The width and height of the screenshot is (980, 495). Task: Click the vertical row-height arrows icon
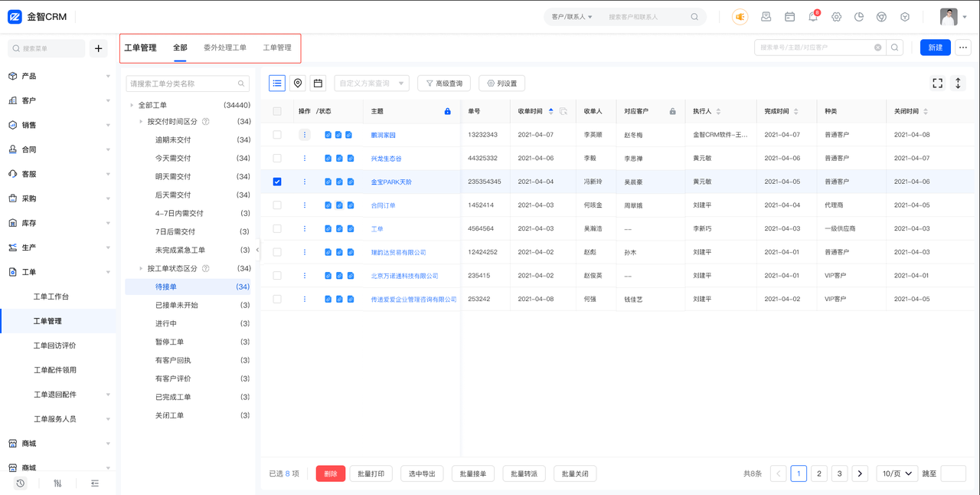[x=958, y=84]
